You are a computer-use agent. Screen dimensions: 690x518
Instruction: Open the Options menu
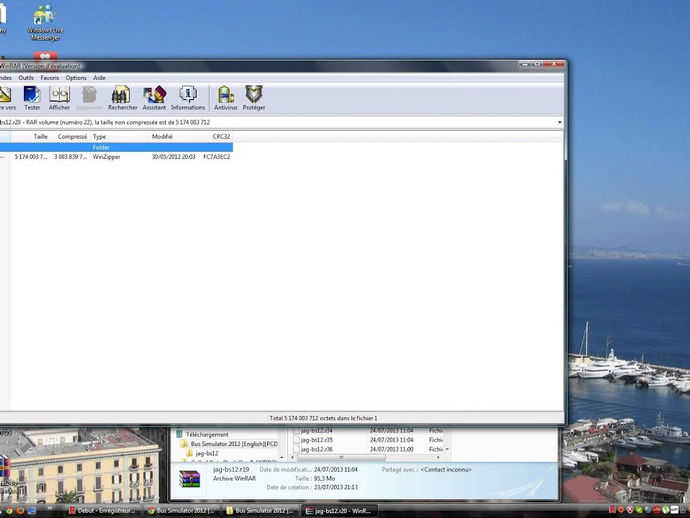76,78
